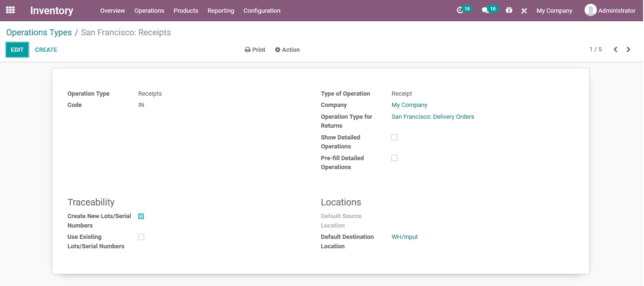This screenshot has width=644, height=286.
Task: Open the Configuration menu
Action: tap(262, 10)
